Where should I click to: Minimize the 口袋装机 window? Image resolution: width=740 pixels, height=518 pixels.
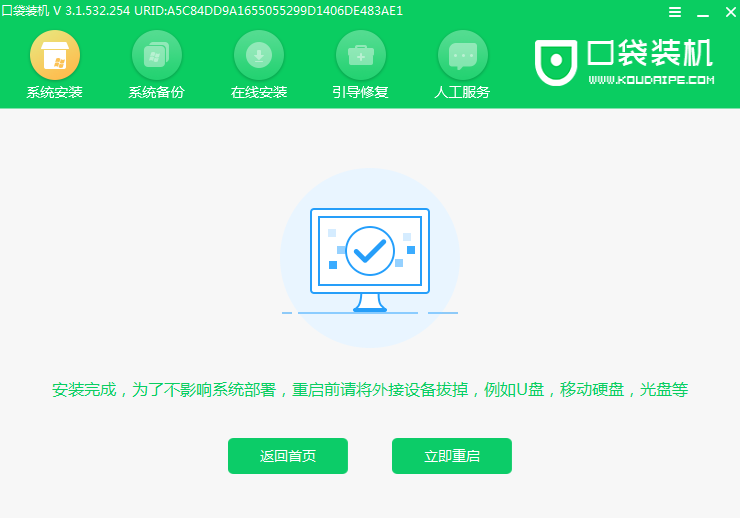tap(703, 12)
